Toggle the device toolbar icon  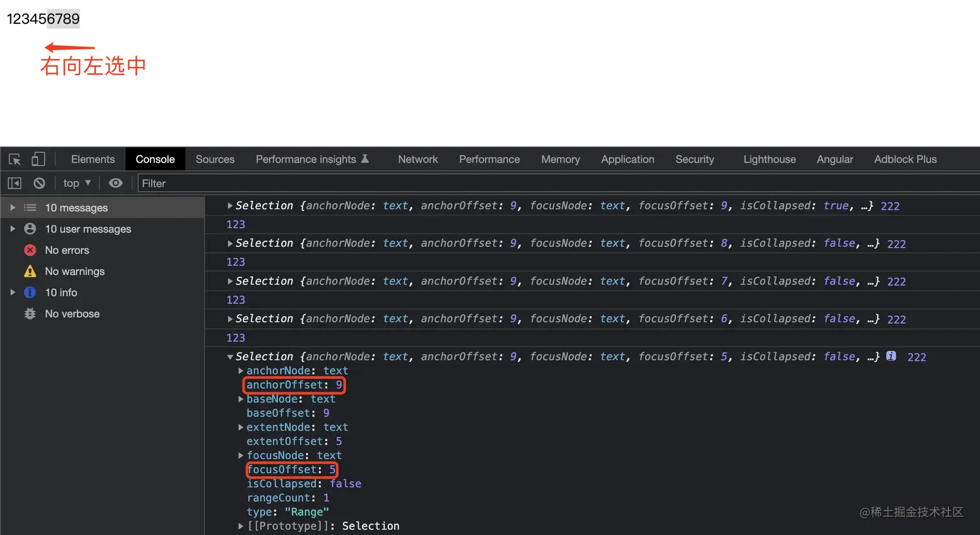click(x=38, y=159)
